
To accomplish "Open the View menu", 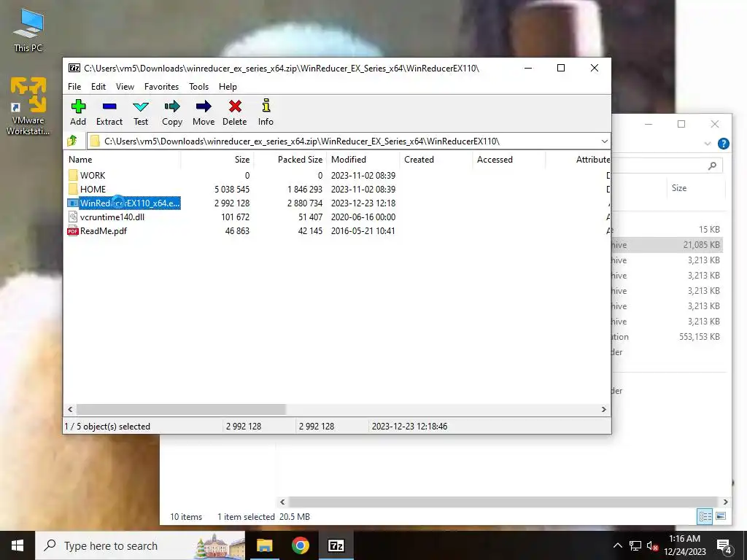I will coord(125,87).
